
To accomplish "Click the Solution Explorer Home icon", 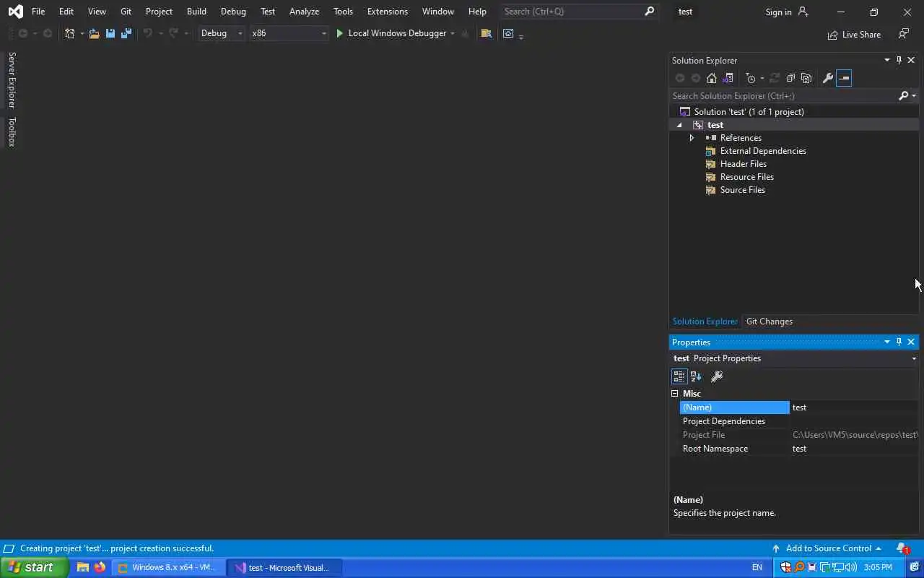I will coord(712,78).
